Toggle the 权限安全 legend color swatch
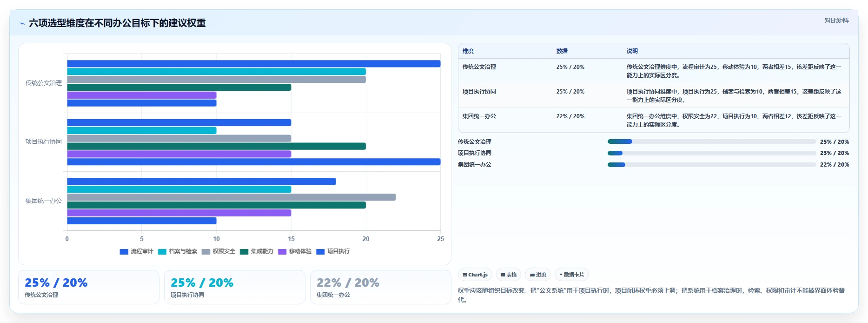Screen dimensions: 868x323 [x=206, y=251]
